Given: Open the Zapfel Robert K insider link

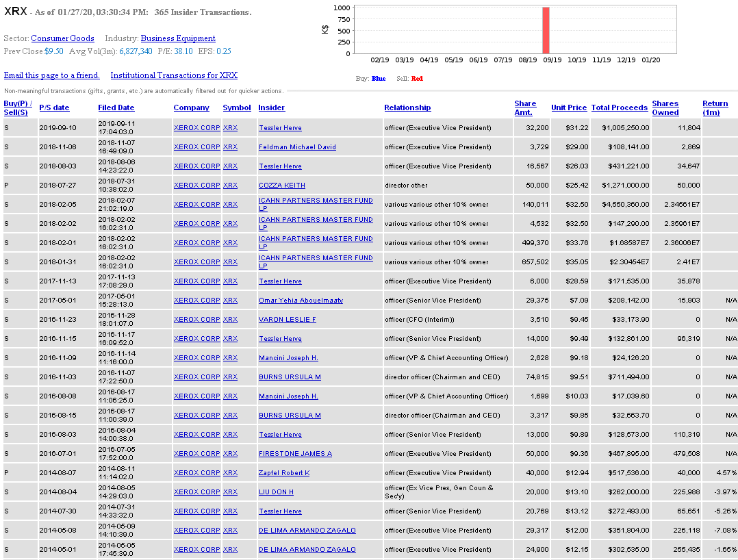Looking at the screenshot, I should [x=284, y=473].
